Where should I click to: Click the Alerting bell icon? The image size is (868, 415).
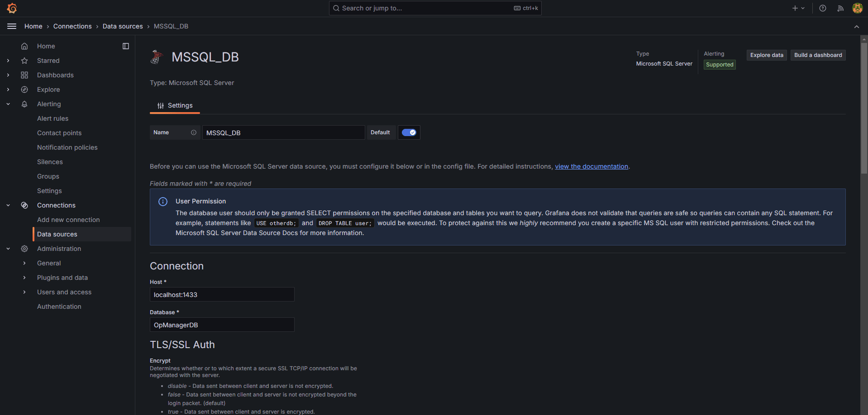24,104
